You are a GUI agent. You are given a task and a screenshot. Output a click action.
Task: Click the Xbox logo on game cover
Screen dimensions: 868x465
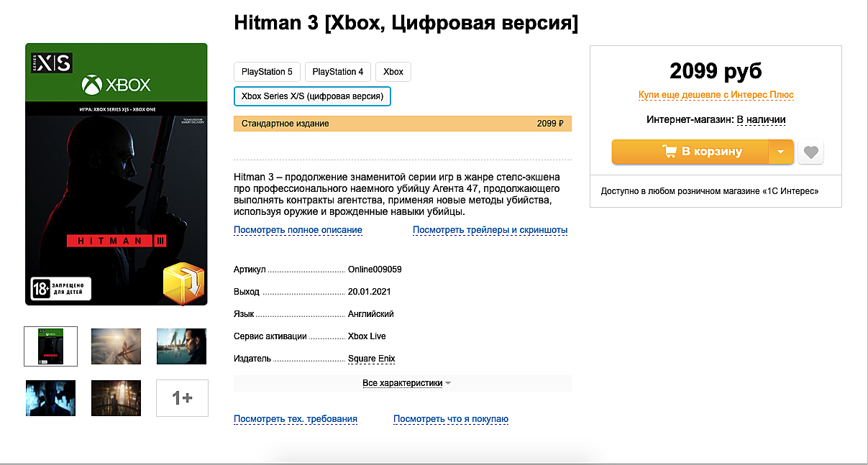point(117,85)
